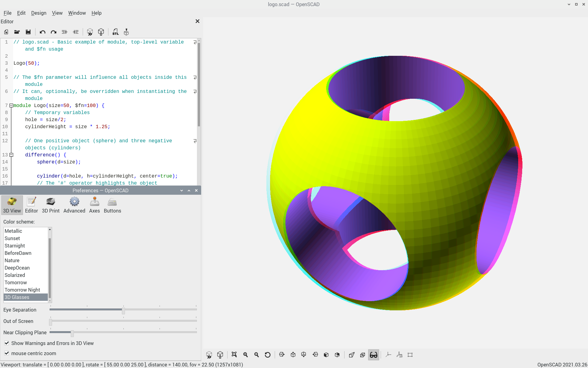Click the Undo icon in the editor toolbar
This screenshot has height=368, width=588.
(x=43, y=32)
